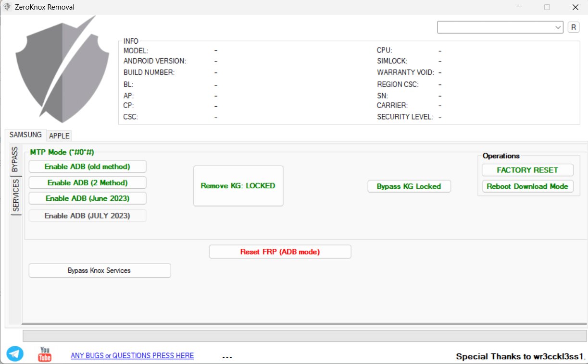Viewport: 588px width, 364px height.
Task: Switch to the APPLE tab
Action: (59, 136)
